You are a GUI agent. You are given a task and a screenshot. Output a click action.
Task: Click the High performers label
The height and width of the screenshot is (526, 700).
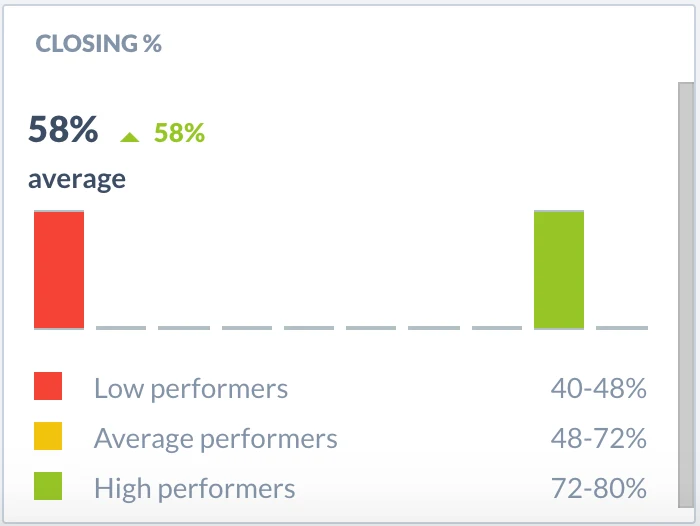tap(195, 488)
